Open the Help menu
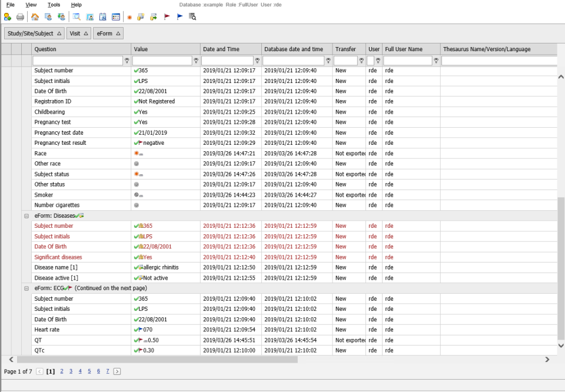Screen dimensions: 565x392 tap(76, 5)
